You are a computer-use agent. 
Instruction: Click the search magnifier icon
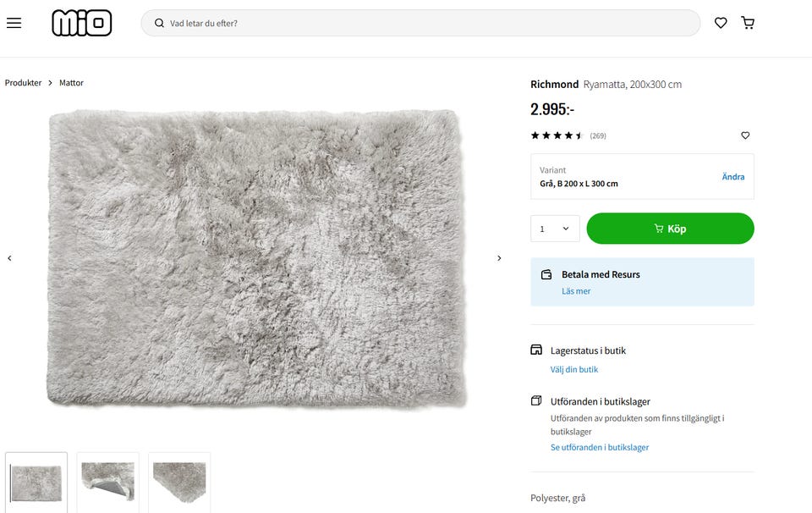point(159,23)
